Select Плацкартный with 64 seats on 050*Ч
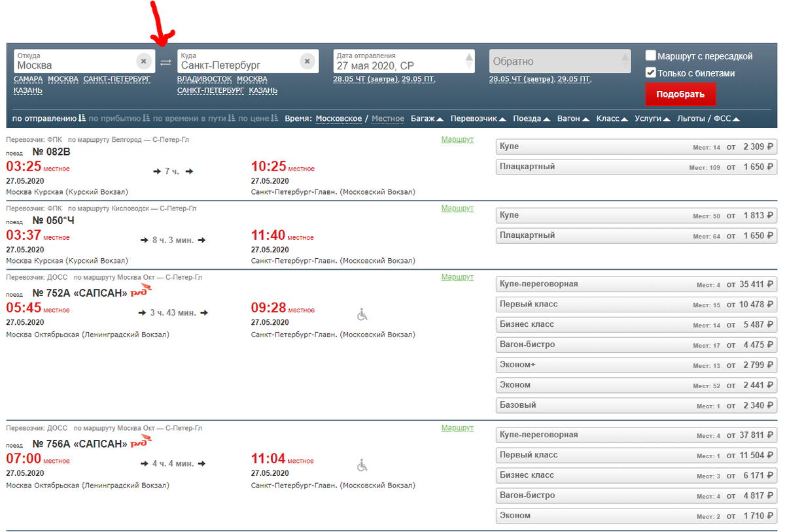The width and height of the screenshot is (785, 532). click(637, 236)
